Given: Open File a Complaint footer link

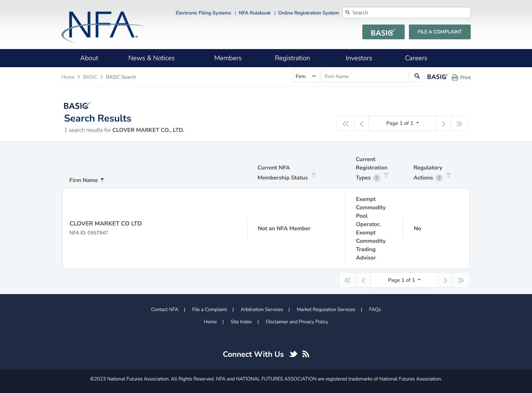Looking at the screenshot, I should (209, 309).
